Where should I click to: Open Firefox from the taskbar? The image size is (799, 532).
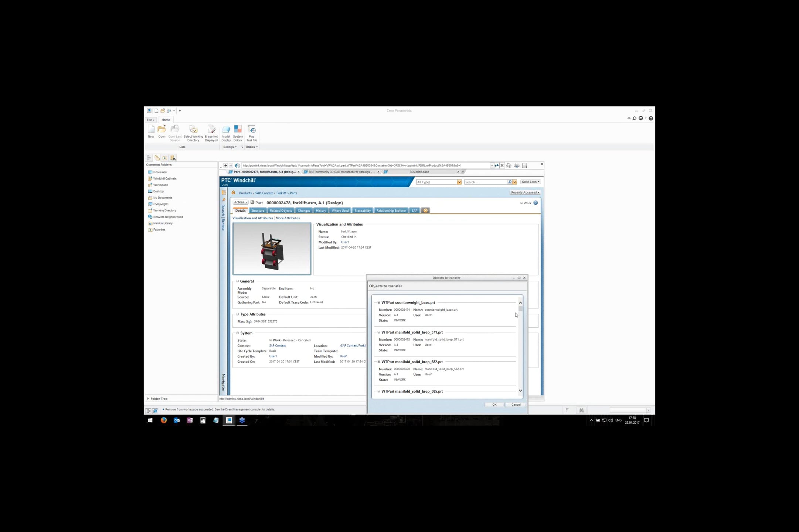coord(164,420)
